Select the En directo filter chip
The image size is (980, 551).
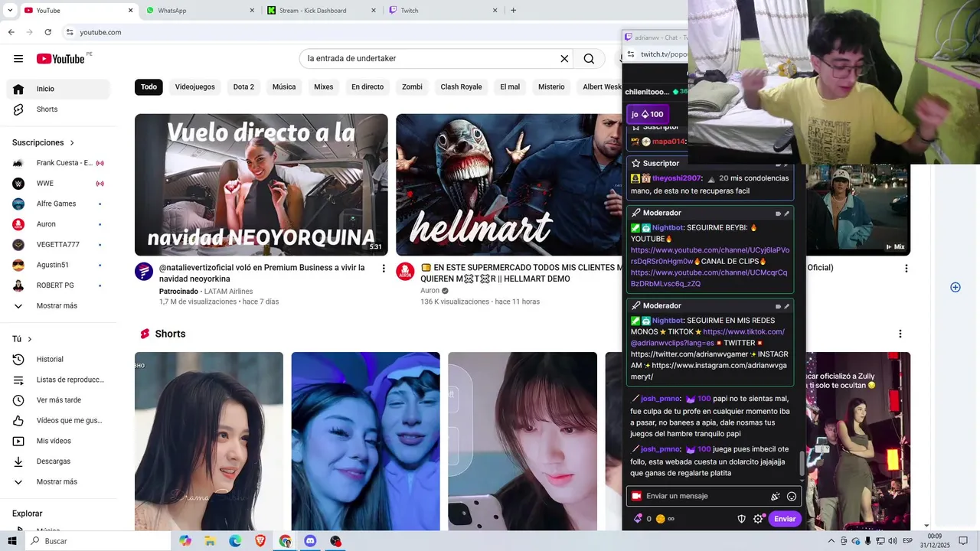[367, 87]
